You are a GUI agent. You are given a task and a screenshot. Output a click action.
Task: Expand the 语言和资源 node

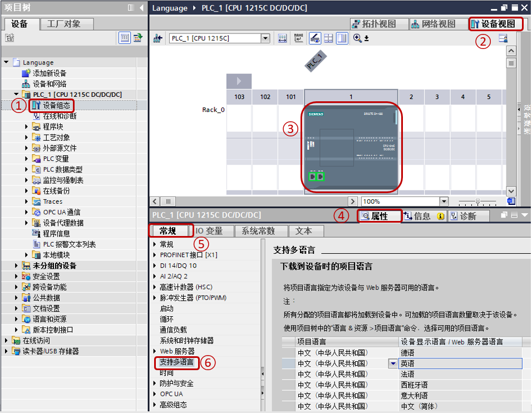pyautogui.click(x=16, y=319)
